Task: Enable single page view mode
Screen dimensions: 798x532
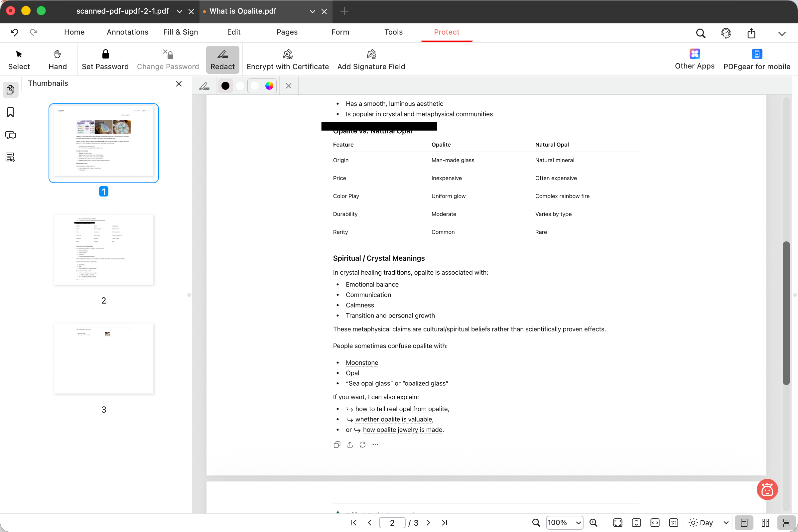Action: coord(744,522)
